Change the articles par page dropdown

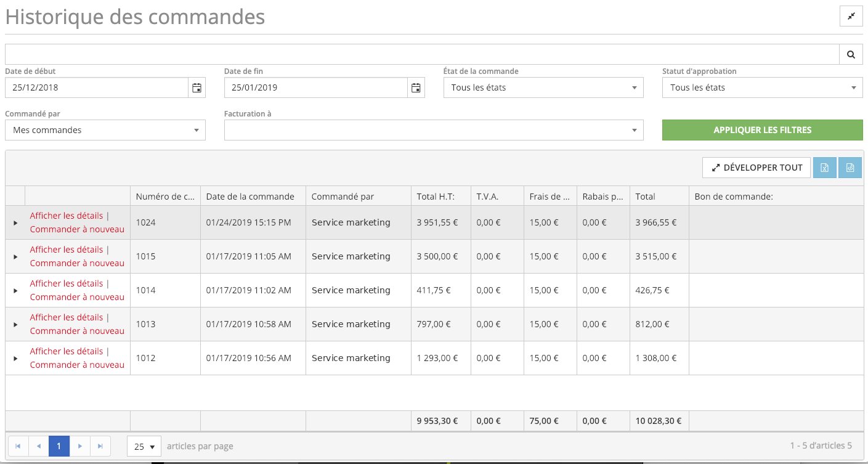(x=144, y=446)
